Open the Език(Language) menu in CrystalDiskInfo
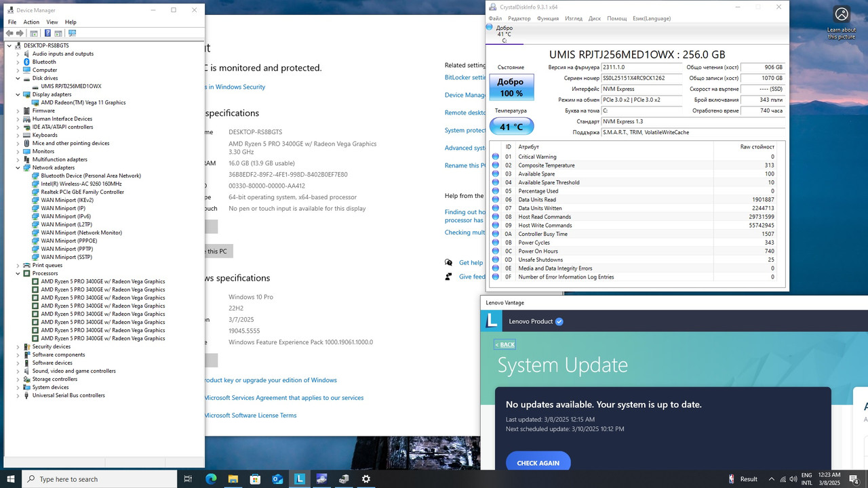This screenshot has width=868, height=488. pos(652,18)
